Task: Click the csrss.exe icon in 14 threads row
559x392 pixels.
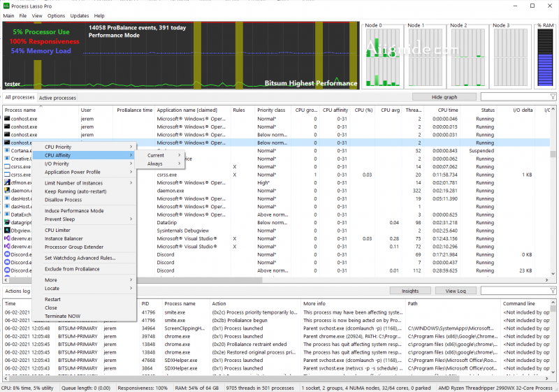Action: click(x=7, y=166)
